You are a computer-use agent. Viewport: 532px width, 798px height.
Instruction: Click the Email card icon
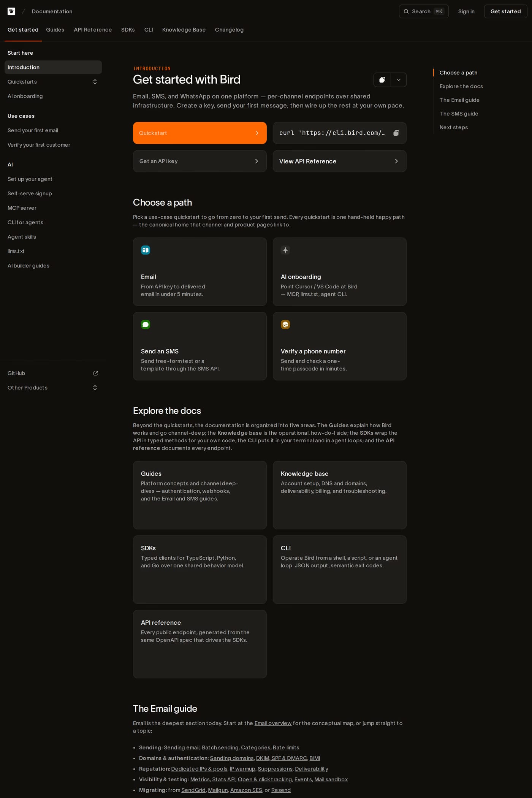tap(146, 250)
